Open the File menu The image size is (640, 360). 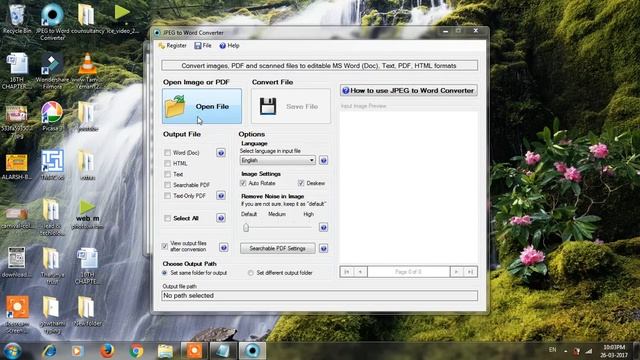[x=203, y=46]
